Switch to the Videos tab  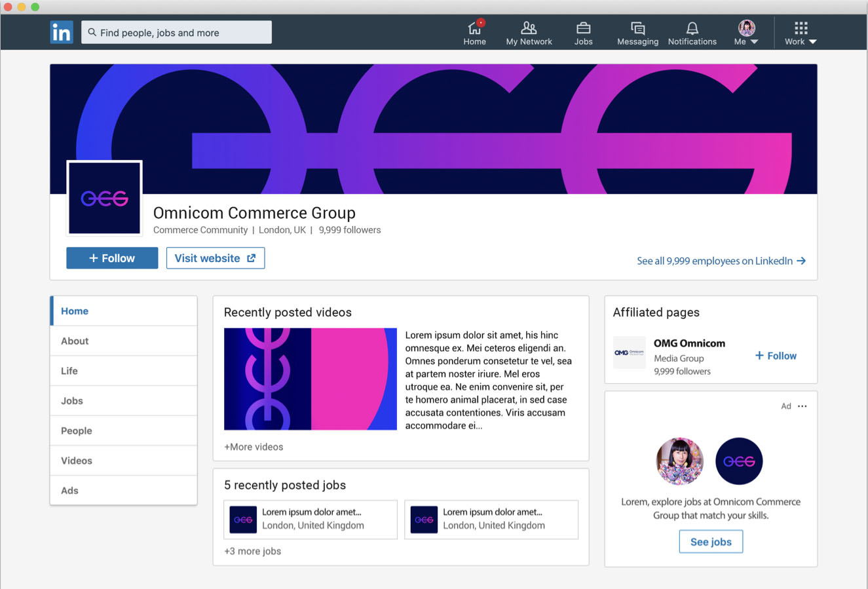point(124,461)
